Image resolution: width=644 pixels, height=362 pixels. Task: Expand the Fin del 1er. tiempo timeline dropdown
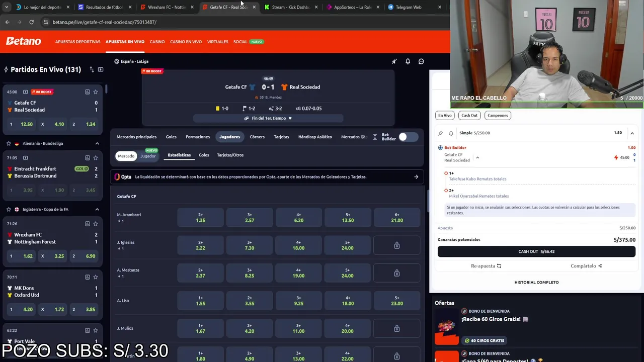(268, 118)
